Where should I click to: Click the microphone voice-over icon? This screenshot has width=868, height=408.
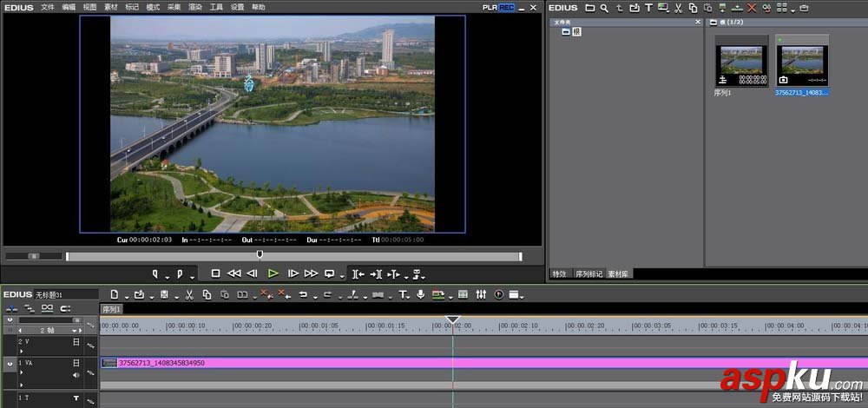coord(421,295)
